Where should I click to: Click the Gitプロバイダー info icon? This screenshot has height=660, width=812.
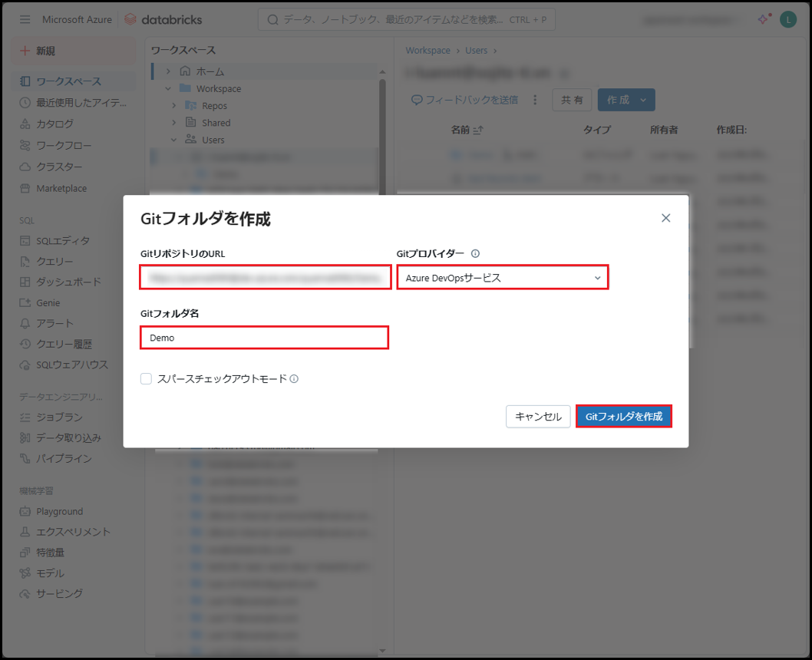coord(475,254)
